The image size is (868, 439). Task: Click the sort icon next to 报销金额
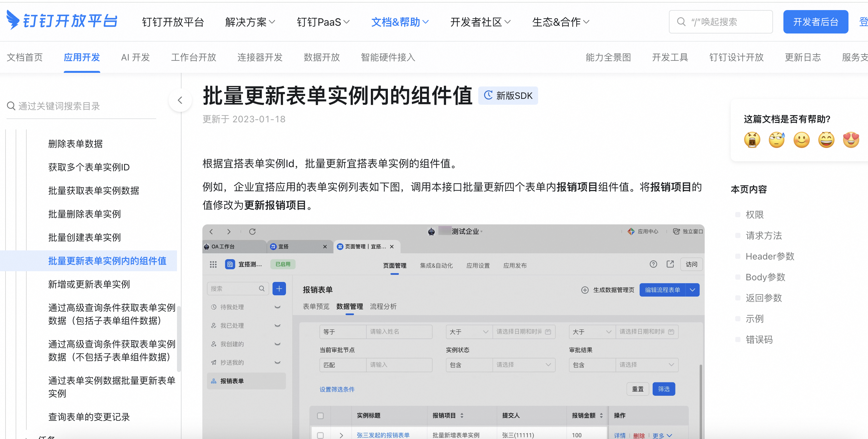601,416
